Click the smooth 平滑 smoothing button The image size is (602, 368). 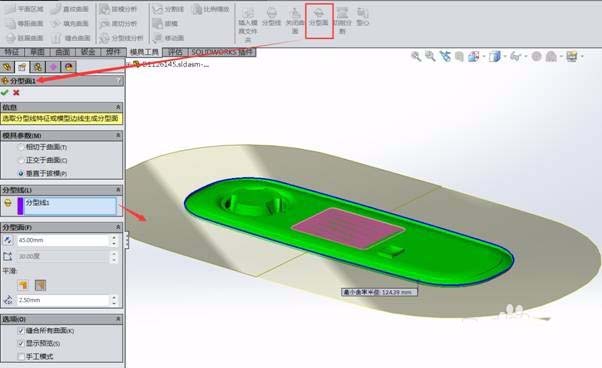40,285
